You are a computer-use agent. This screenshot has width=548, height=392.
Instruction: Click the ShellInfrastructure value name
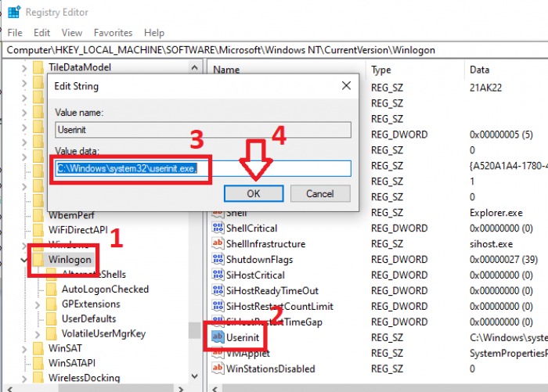pos(265,243)
